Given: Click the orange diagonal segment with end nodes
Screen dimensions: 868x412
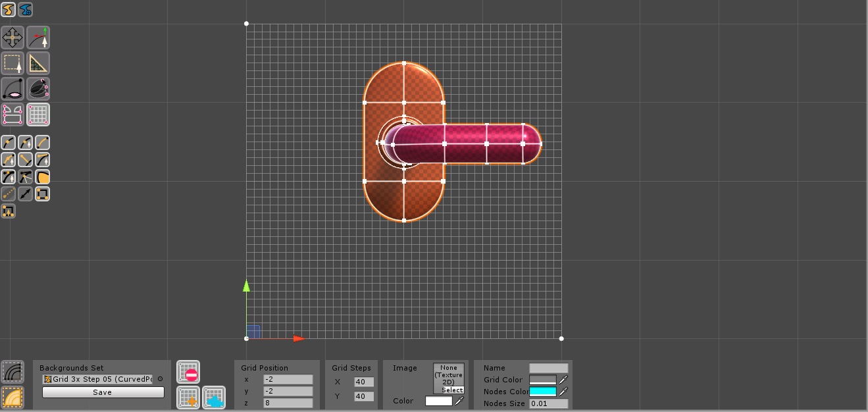Looking at the screenshot, I should click(25, 160).
